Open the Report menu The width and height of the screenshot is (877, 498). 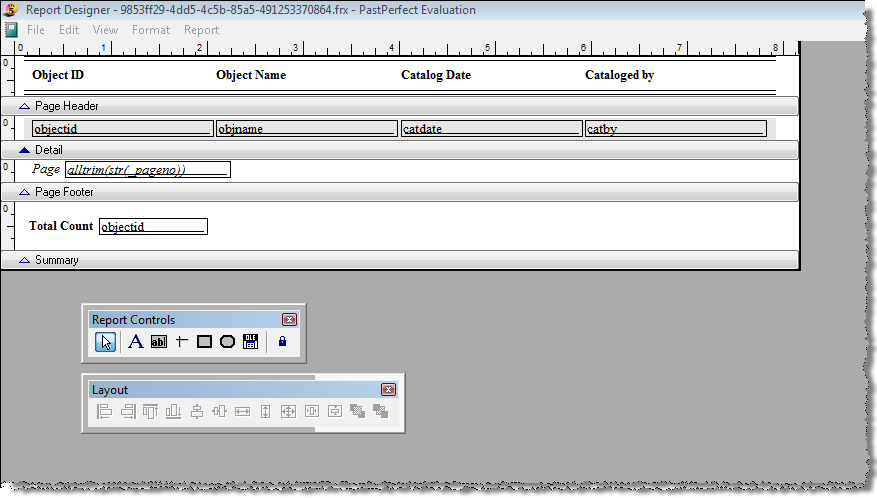pos(201,30)
